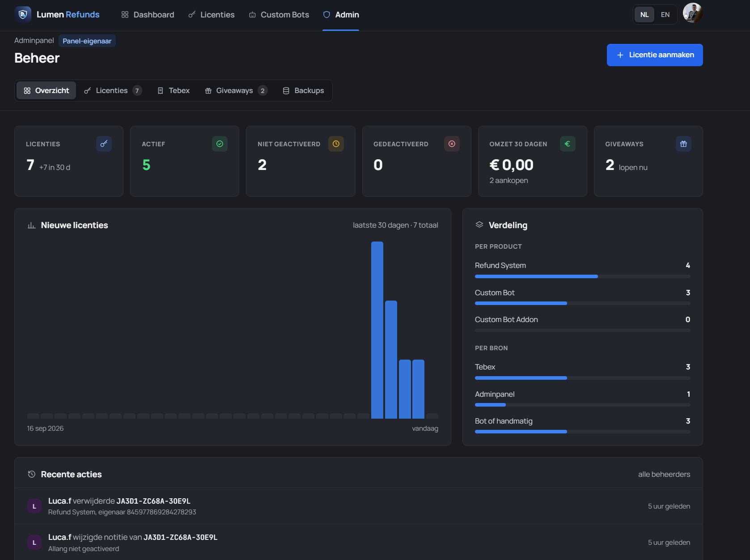Click the alle beheerders filter text
The width and height of the screenshot is (750, 560).
[664, 474]
